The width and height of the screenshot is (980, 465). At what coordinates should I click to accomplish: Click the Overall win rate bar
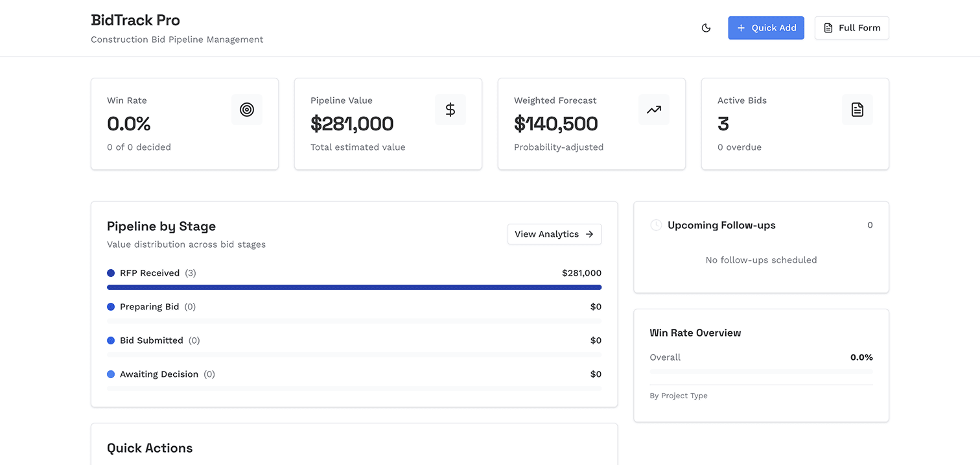click(x=761, y=372)
